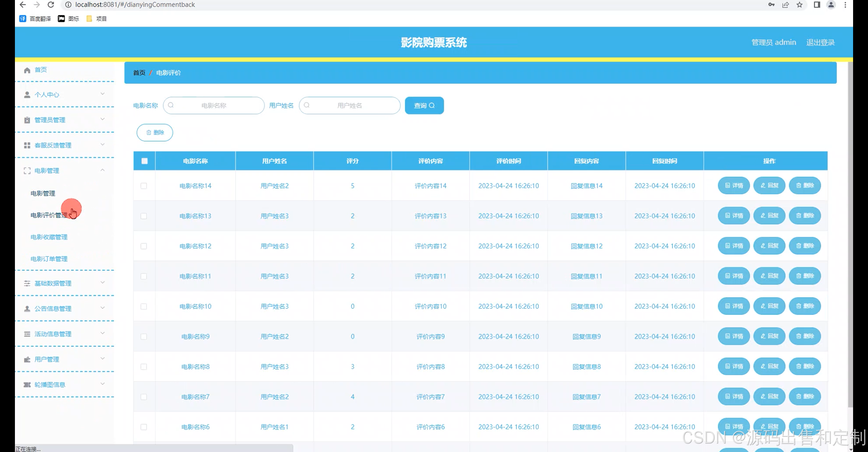Check the row for 电影名称14

pos(144,186)
